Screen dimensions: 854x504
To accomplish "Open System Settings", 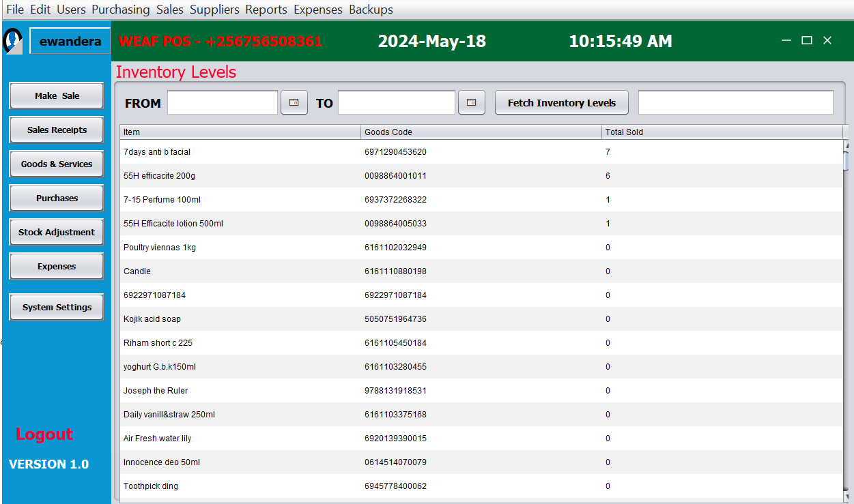I will (57, 308).
